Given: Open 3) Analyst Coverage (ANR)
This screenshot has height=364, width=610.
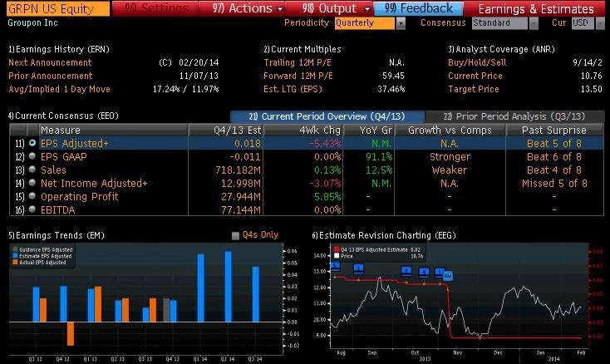Looking at the screenshot, I should click(x=501, y=49).
